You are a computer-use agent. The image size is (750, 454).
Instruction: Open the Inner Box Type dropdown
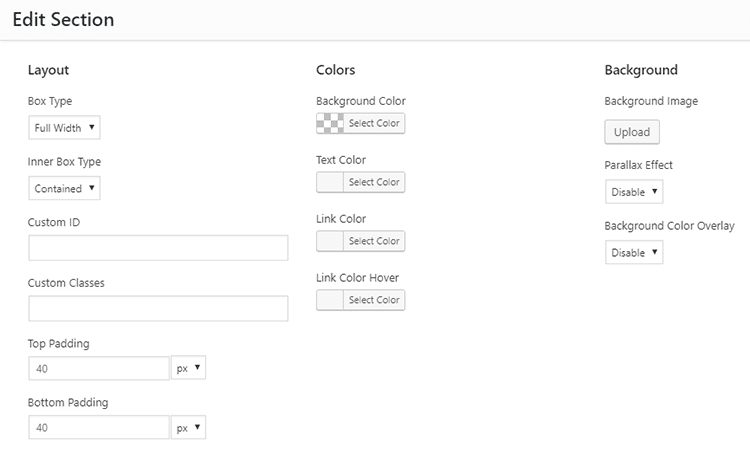(x=64, y=188)
